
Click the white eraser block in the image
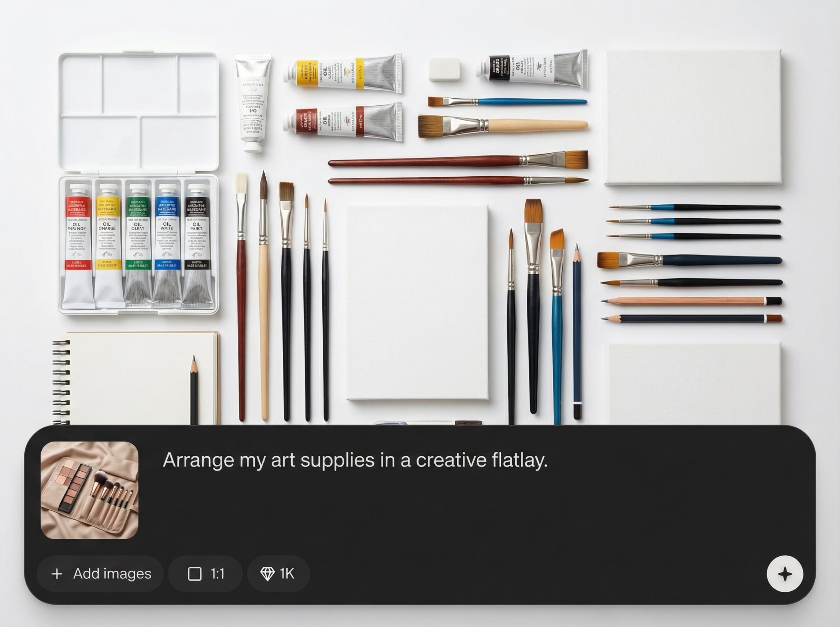(444, 69)
